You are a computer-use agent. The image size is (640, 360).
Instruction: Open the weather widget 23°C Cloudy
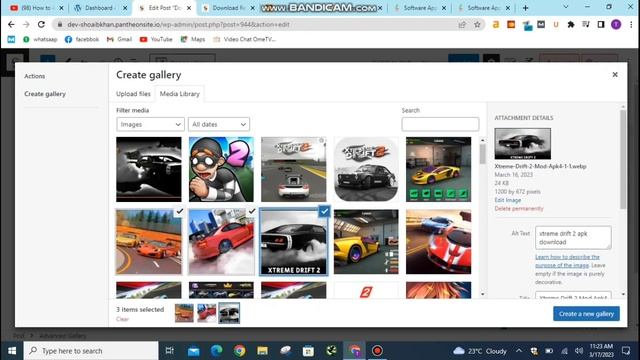(x=480, y=351)
